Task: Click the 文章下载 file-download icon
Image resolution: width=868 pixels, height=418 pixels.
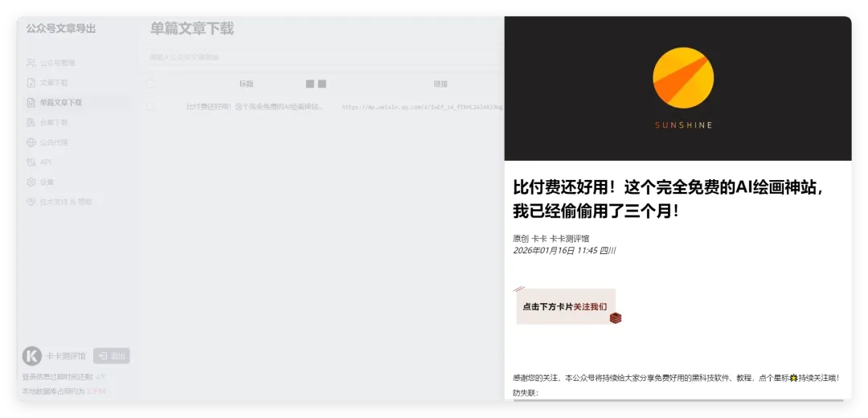Action: click(31, 83)
